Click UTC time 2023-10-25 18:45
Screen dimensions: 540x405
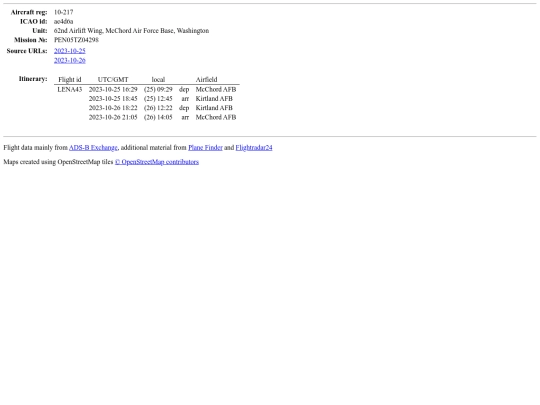[x=113, y=99]
